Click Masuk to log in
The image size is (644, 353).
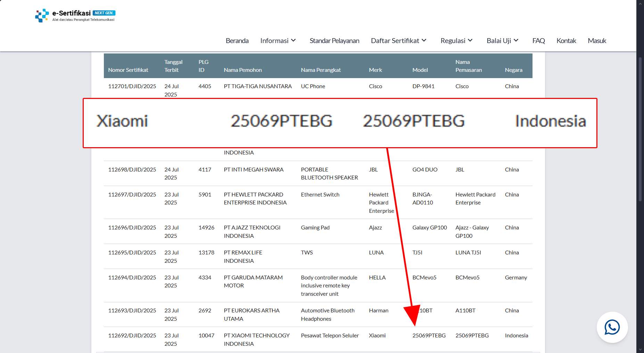click(597, 41)
